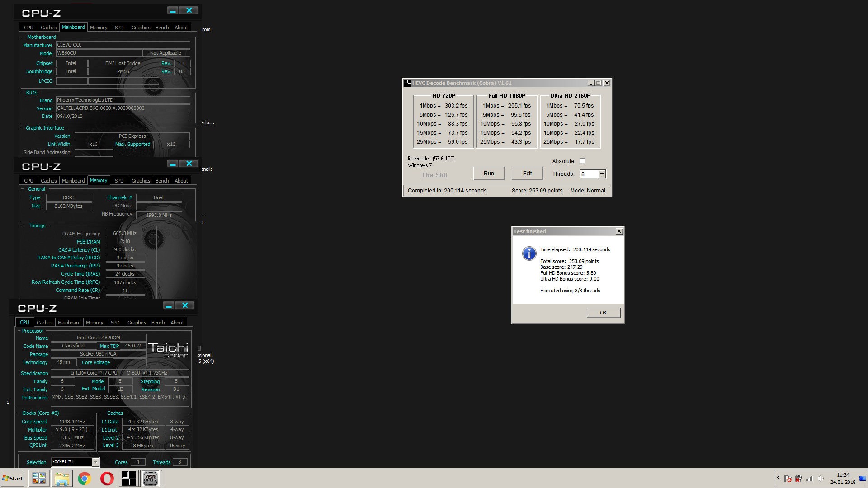Click the Manufacturer field CLEVO CO.
This screenshot has height=488, width=868.
coord(123,45)
